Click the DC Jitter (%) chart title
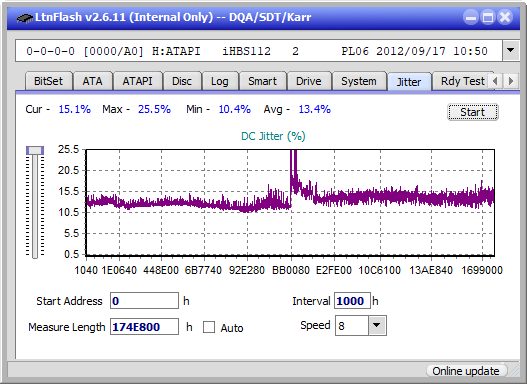 click(273, 136)
